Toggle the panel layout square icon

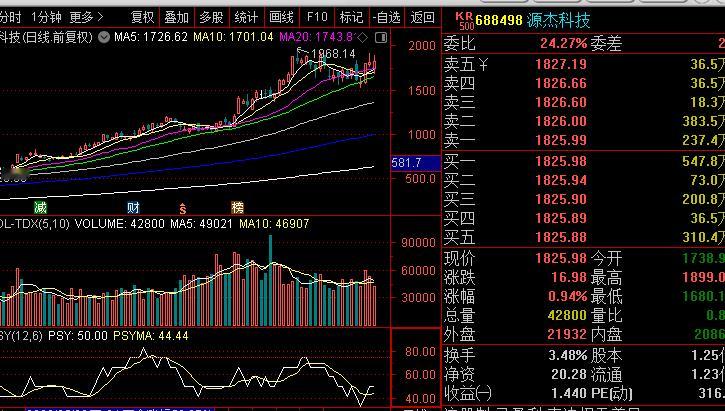coord(381,37)
